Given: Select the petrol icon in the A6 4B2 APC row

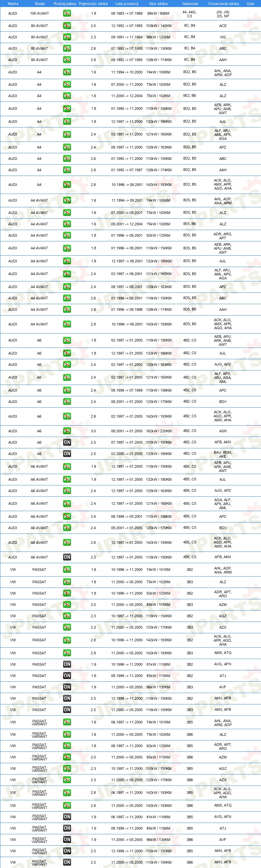Looking at the screenshot, I should (x=67, y=390).
